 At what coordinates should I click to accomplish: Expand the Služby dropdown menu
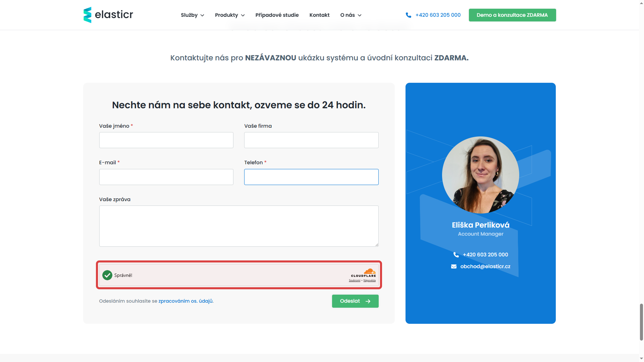192,15
